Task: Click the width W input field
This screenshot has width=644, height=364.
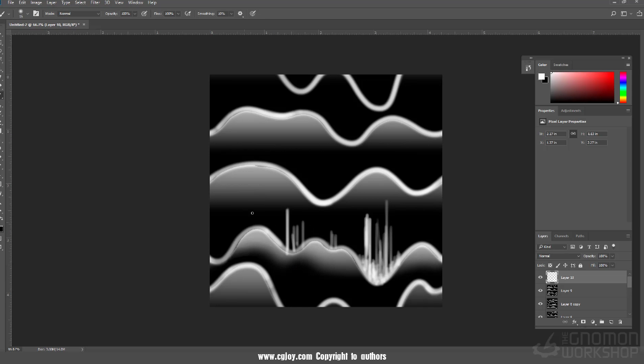Action: (556, 134)
